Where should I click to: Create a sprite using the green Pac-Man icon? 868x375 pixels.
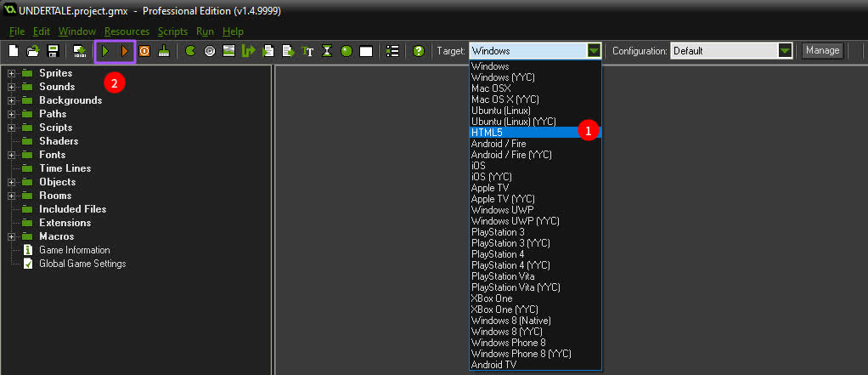point(190,51)
